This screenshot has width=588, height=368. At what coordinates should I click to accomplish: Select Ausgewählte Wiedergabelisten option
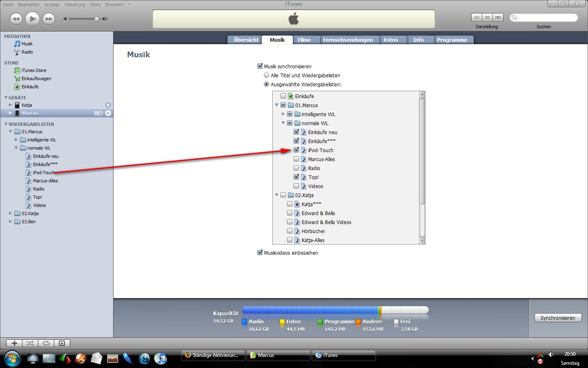click(267, 84)
